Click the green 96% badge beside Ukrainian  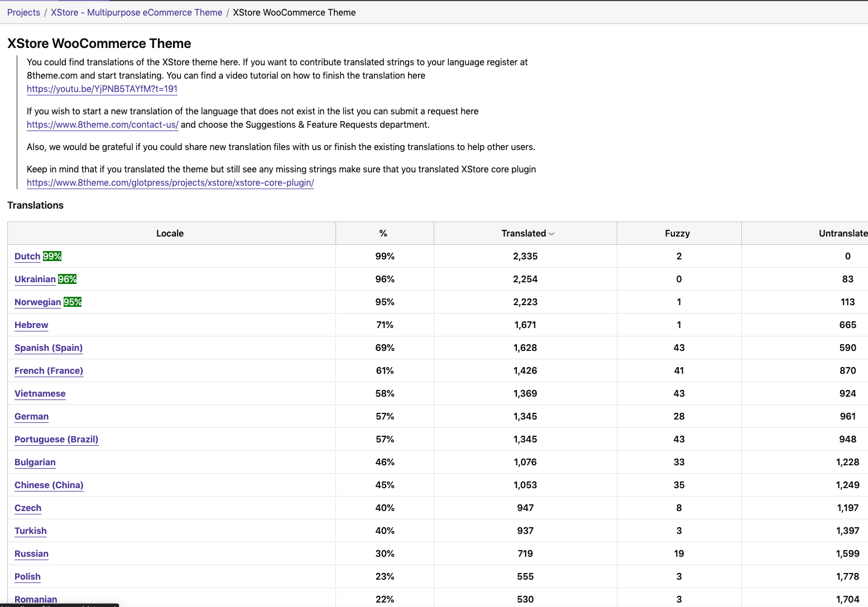click(x=68, y=279)
